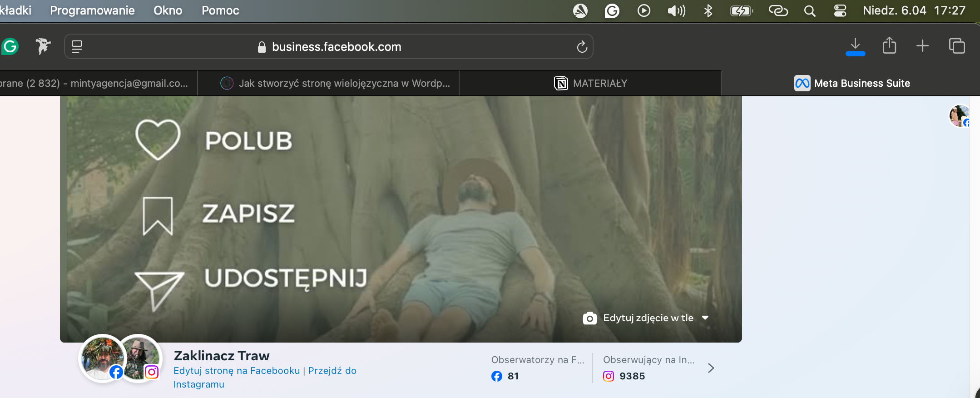Open the account profile avatar menu

click(959, 116)
